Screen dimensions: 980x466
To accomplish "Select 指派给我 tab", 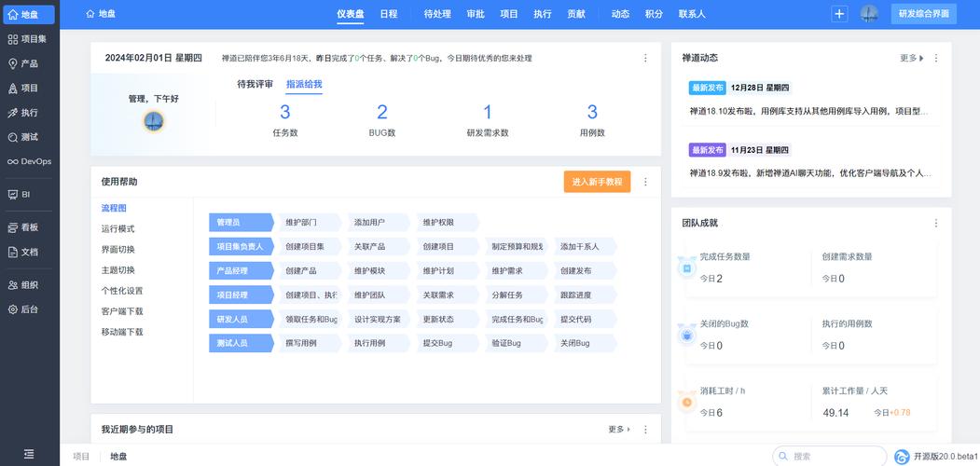I will 304,84.
